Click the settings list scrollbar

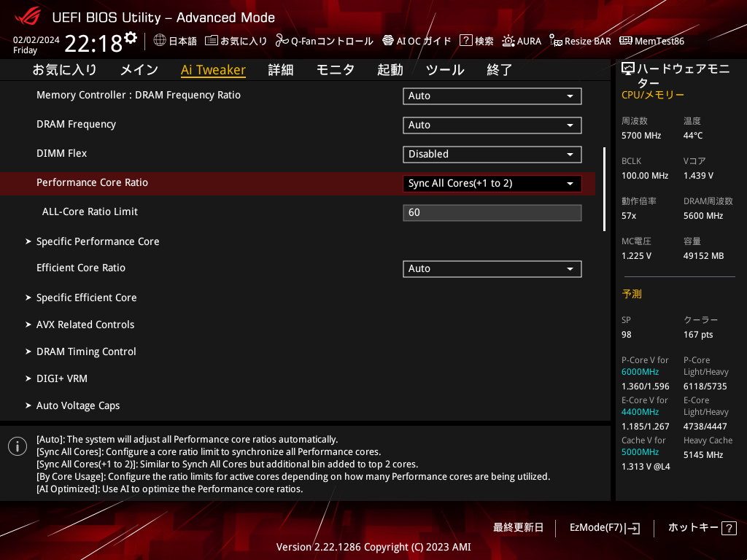click(605, 189)
